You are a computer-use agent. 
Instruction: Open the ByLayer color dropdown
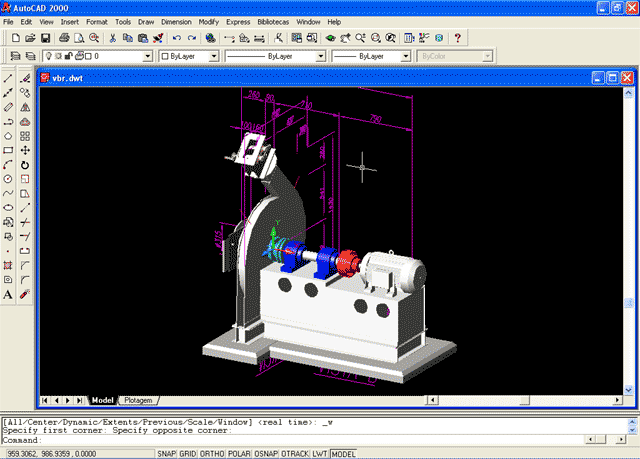213,57
